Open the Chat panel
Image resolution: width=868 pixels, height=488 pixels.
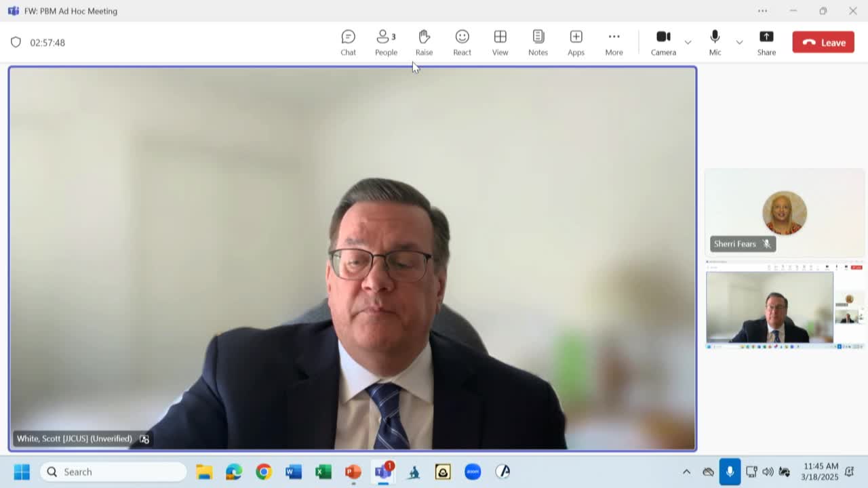click(x=348, y=43)
